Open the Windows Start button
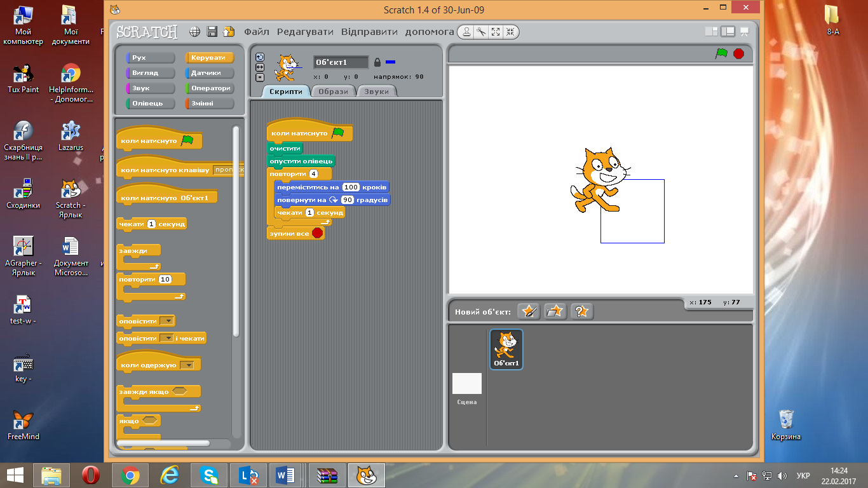This screenshot has width=868, height=488. 15,475
